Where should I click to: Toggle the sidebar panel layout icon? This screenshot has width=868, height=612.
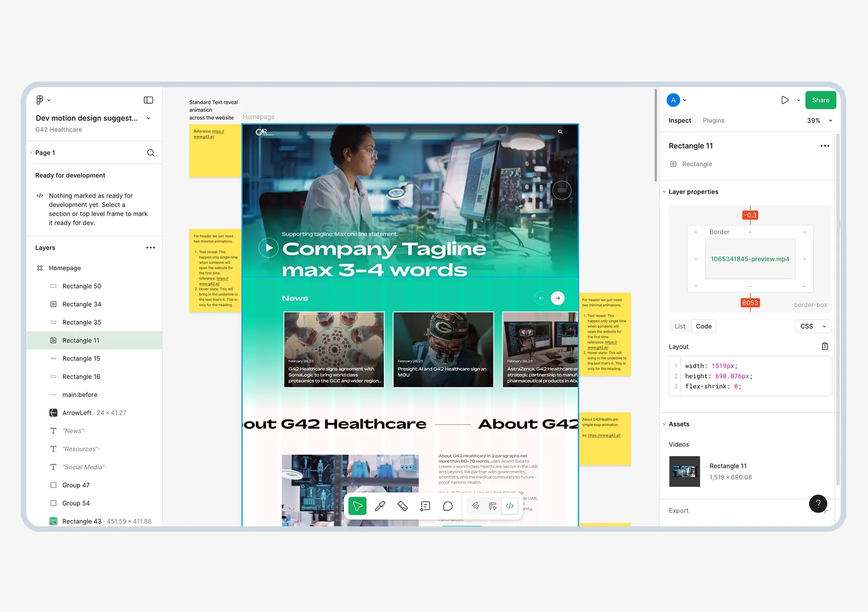click(148, 100)
